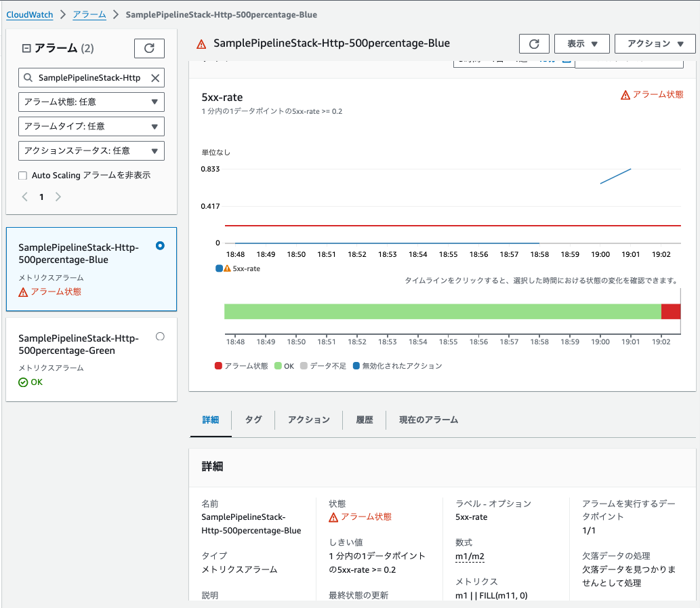700x608 pixels.
Task: Switch to the 履歴 tab
Action: [x=365, y=420]
